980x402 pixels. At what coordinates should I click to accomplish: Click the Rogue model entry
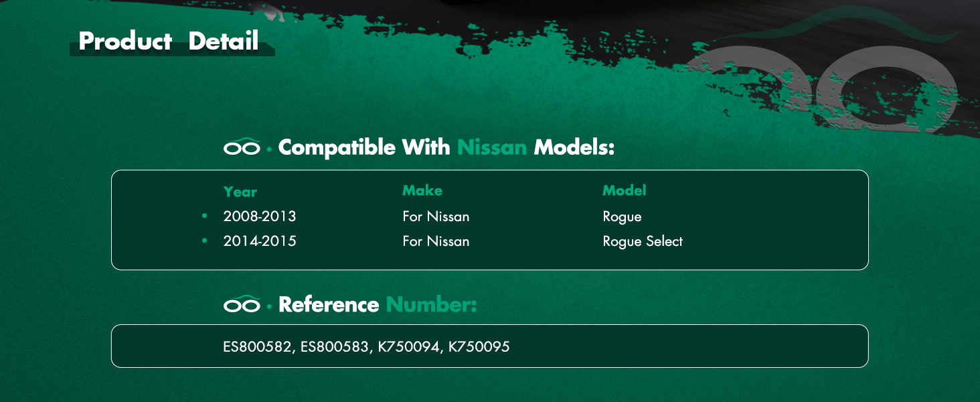click(622, 217)
